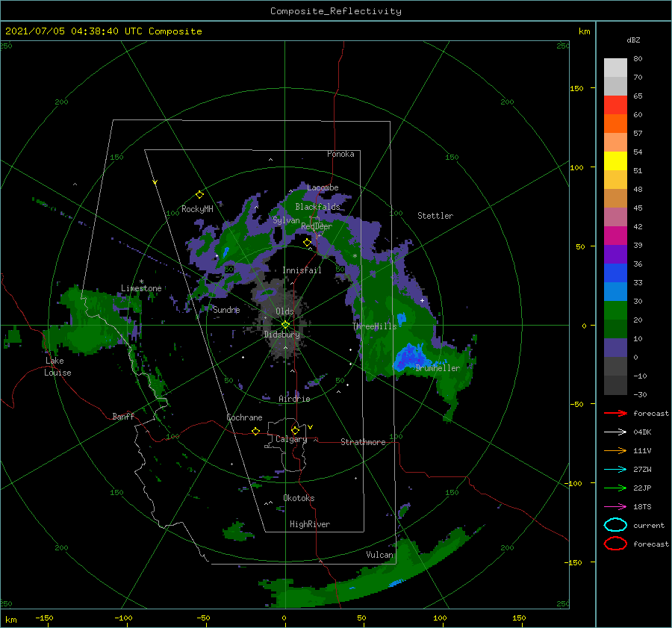Click the yellow radar center marker at Olds
The image size is (672, 628).
285,325
